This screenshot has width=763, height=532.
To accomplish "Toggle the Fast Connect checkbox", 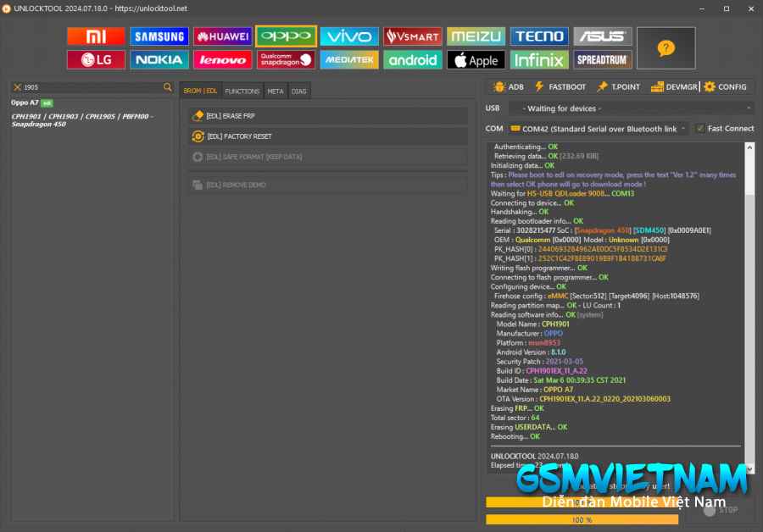I will tap(699, 129).
